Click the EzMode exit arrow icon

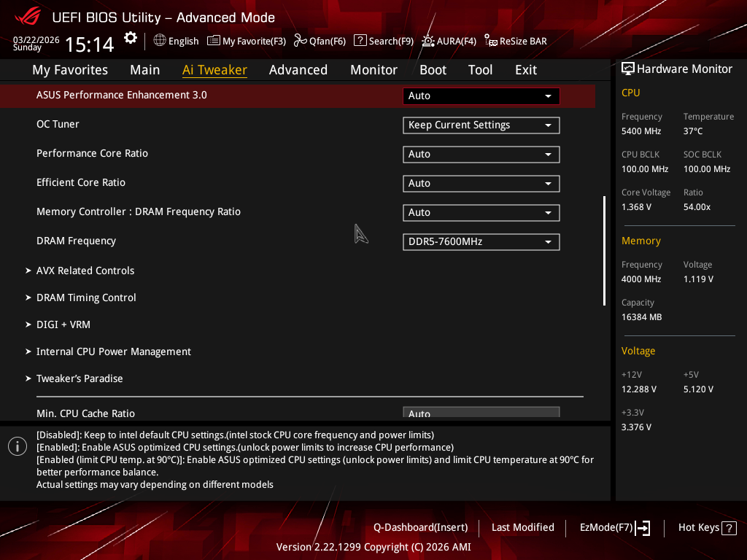643,528
